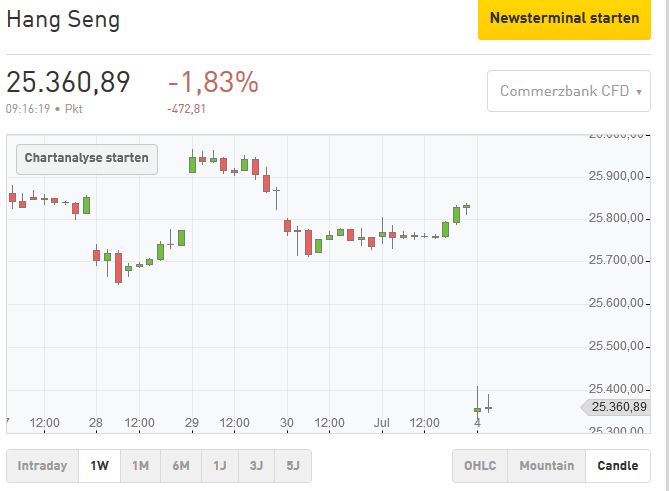Image resolution: width=669 pixels, height=491 pixels.
Task: Click the -1,83% change percentage
Action: 212,82
